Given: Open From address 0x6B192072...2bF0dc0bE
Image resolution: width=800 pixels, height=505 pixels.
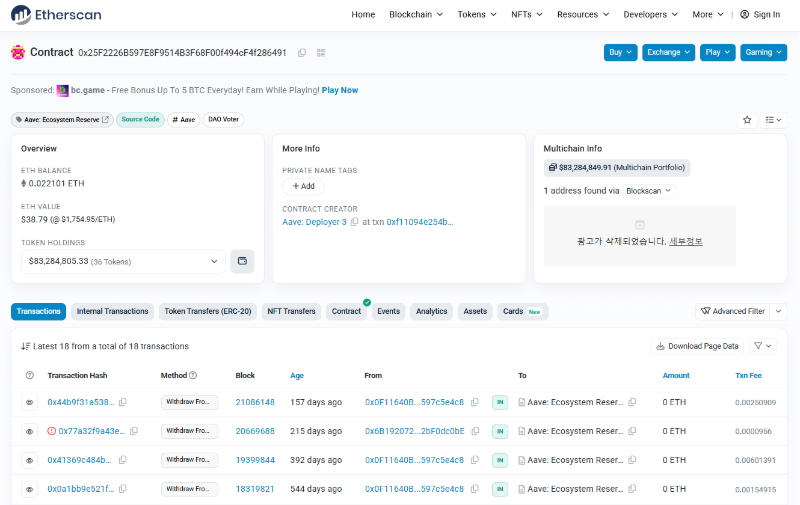Looking at the screenshot, I should point(415,431).
